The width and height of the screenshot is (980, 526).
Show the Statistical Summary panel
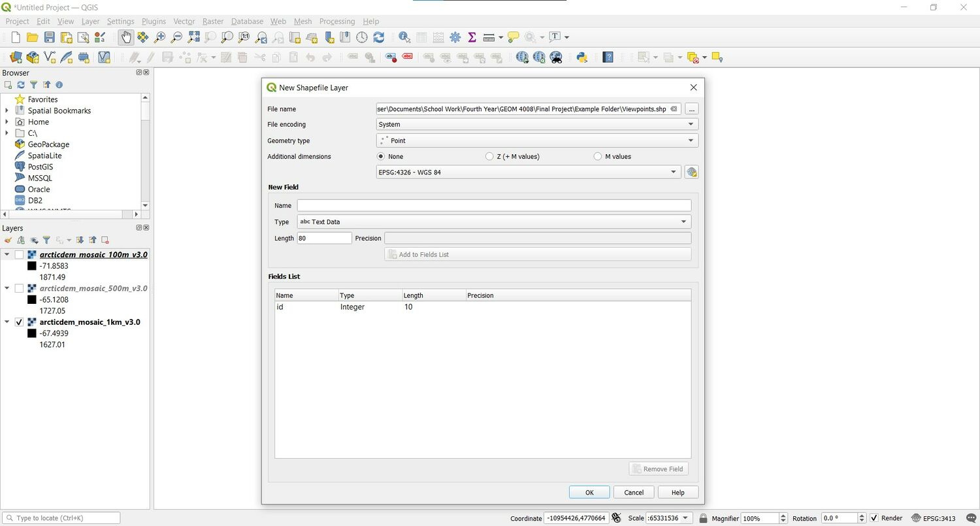point(472,37)
